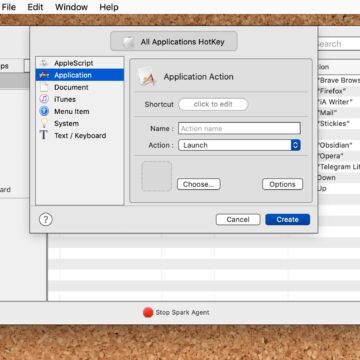Select the Brave Browser row in background list
The height and width of the screenshot is (360, 360).
[x=338, y=80]
